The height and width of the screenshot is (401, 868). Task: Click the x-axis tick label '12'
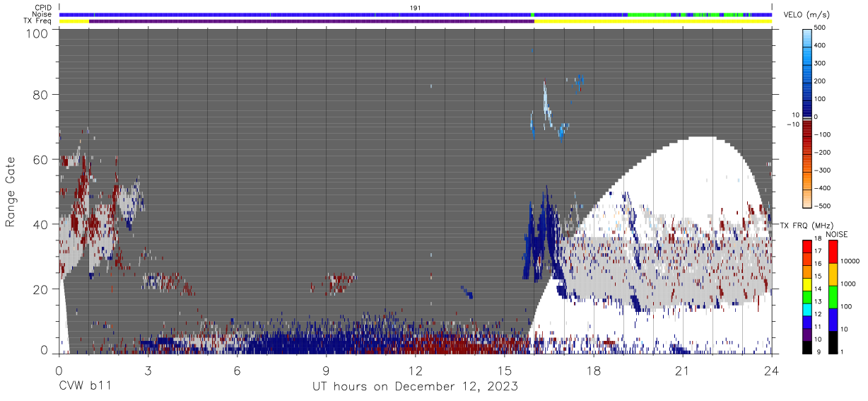click(415, 371)
